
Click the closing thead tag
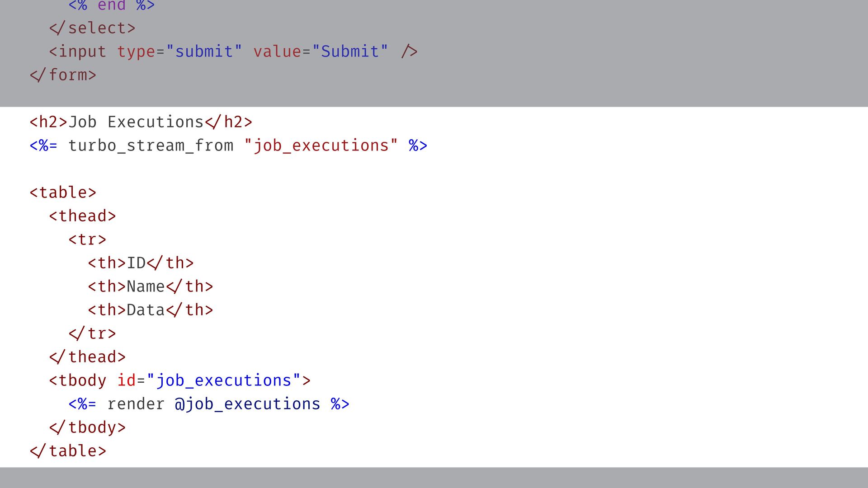point(87,357)
